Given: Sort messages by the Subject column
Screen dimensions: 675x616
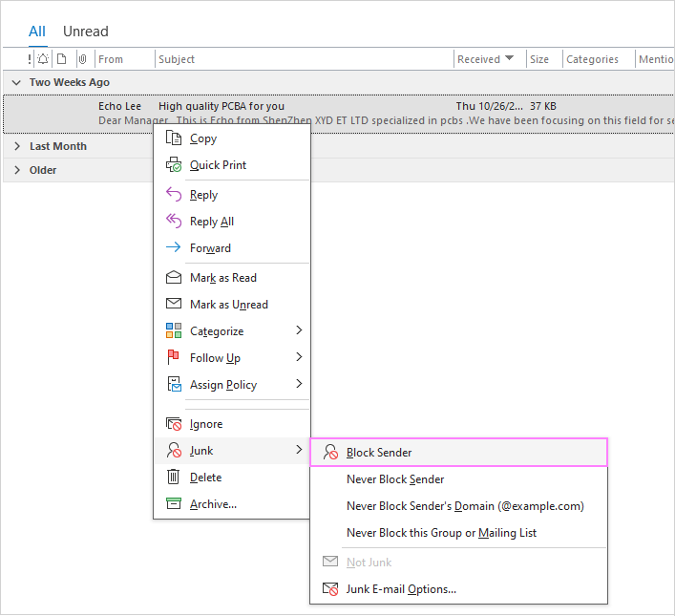Looking at the screenshot, I should (x=177, y=59).
